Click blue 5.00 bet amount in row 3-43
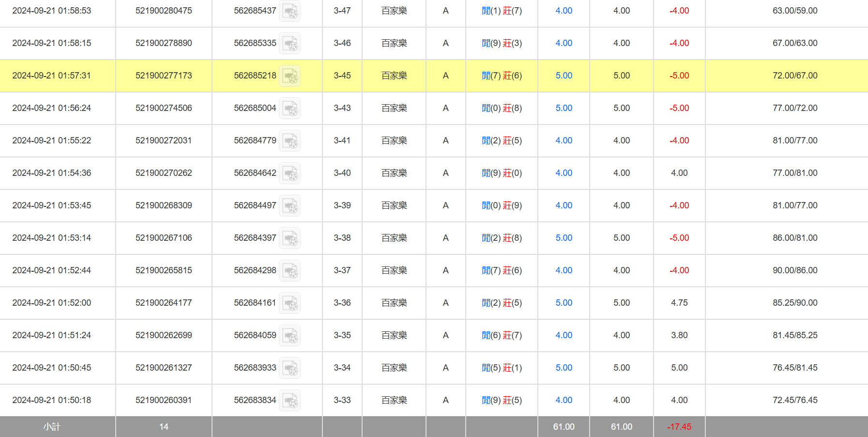The width and height of the screenshot is (868, 437). (x=563, y=108)
